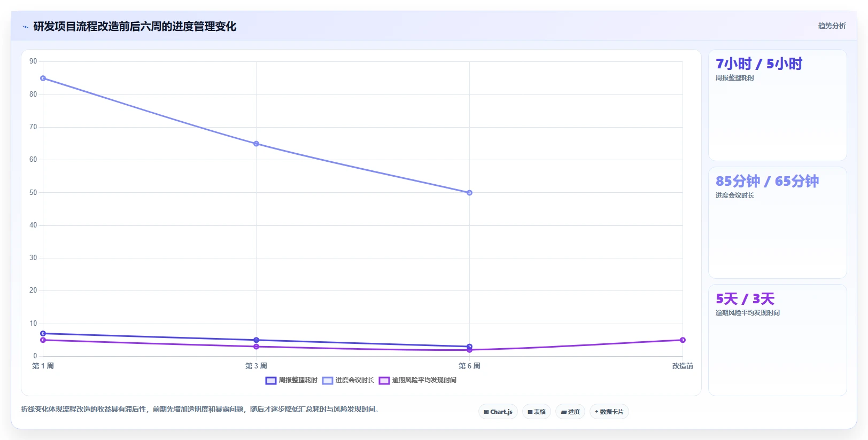The height and width of the screenshot is (440, 868).
Task: Click the 周报整理耗时 legend label
Action: [x=298, y=380]
